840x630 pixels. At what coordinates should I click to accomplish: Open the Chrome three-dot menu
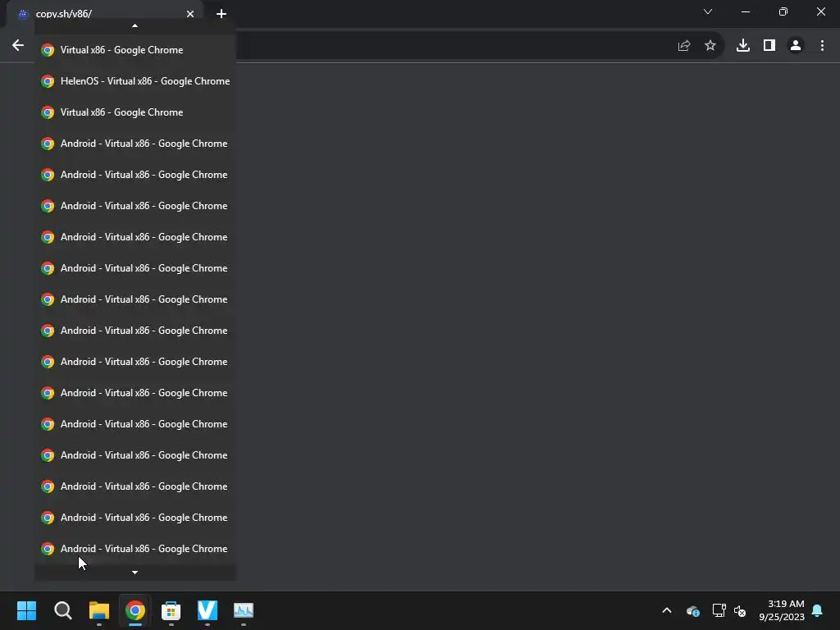click(822, 46)
